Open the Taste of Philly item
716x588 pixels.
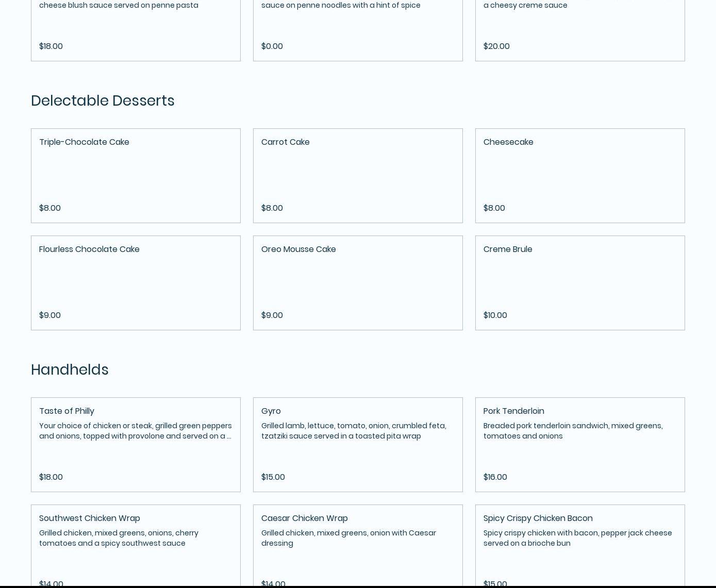click(x=66, y=411)
